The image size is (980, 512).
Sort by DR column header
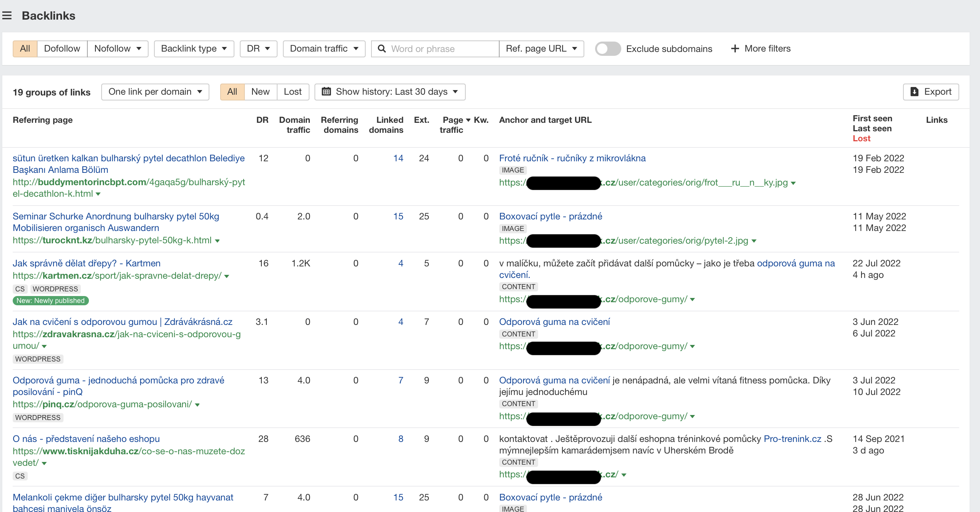[263, 120]
